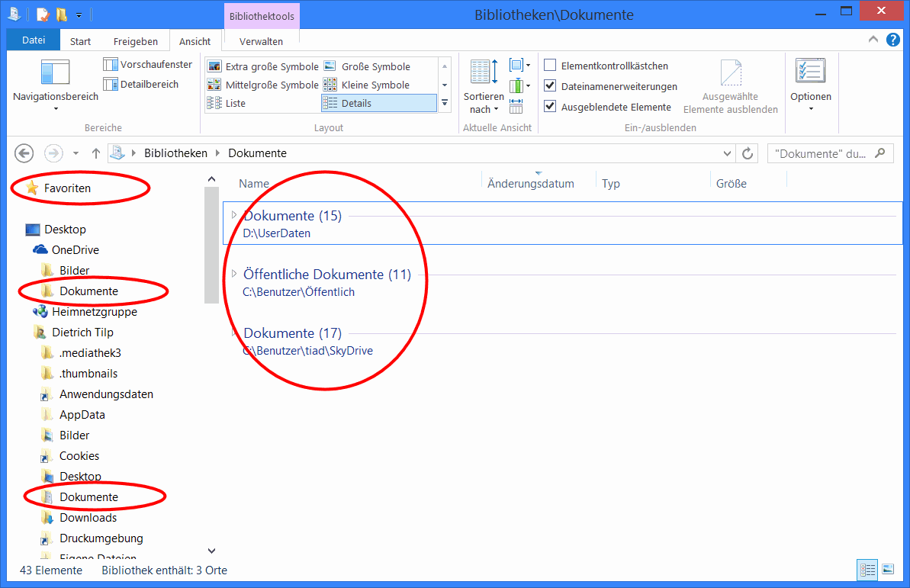Click the Optionen icon in ribbon
Viewport: 910px width, 588px height.
[810, 72]
